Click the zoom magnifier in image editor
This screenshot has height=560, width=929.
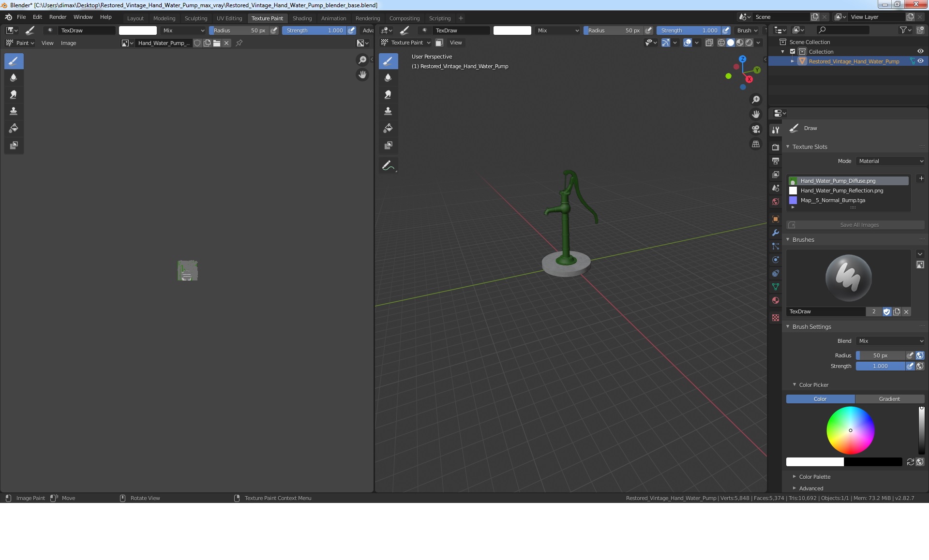362,60
